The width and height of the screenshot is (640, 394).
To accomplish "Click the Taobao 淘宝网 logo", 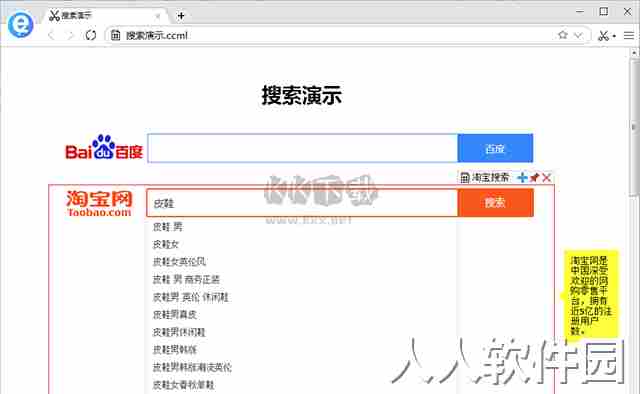I will coord(99,203).
